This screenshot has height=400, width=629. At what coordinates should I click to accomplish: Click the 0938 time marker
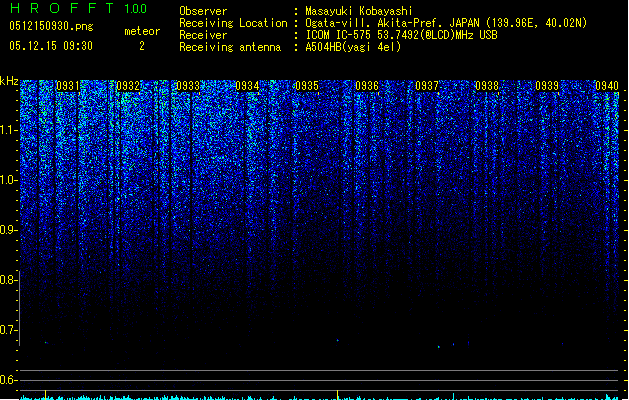(x=487, y=86)
